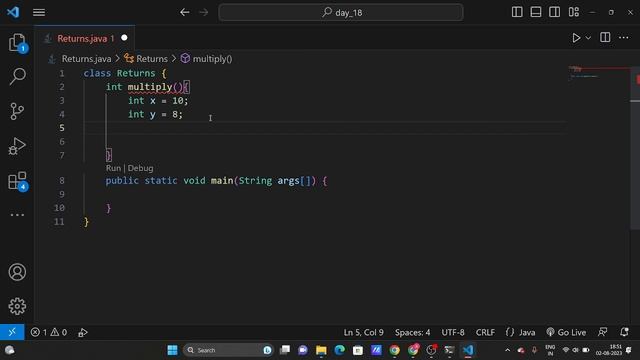This screenshot has width=640, height=360.
Task: Click the feedback icon in status bar
Action: (x=602, y=332)
